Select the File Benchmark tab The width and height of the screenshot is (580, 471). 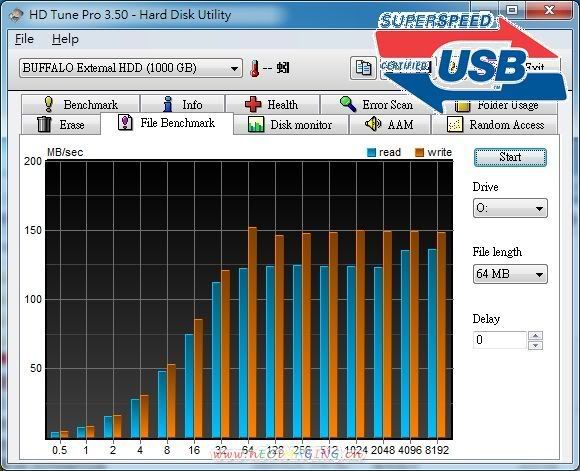point(167,123)
